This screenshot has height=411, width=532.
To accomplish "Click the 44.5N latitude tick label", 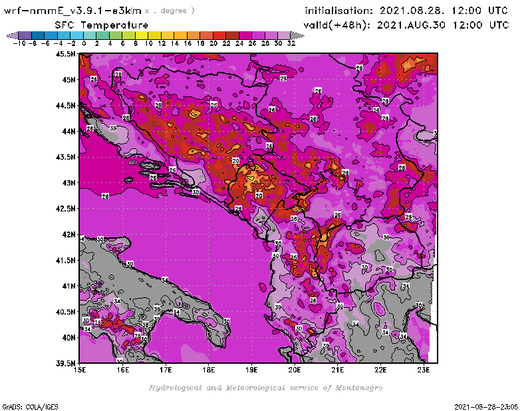I will 65,105.
